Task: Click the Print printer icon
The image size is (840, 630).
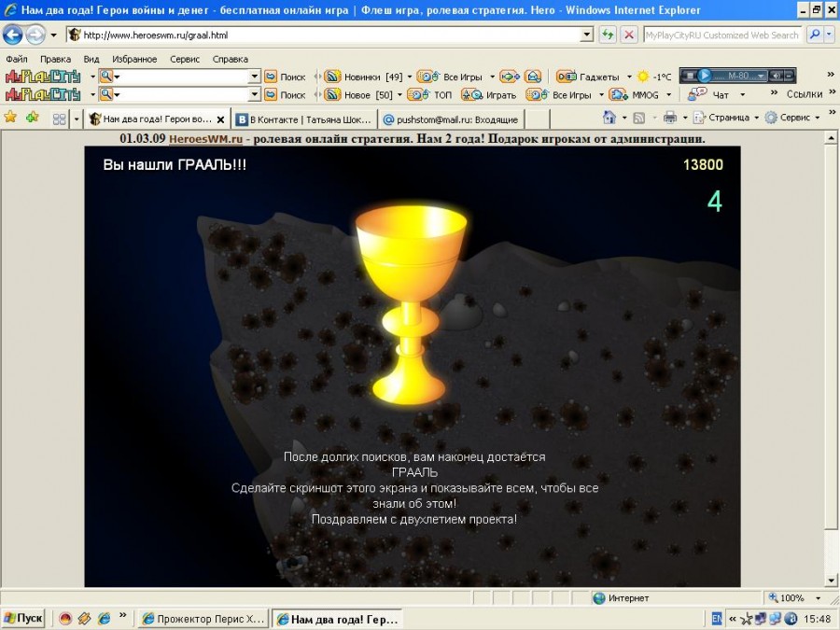Action: 669,118
